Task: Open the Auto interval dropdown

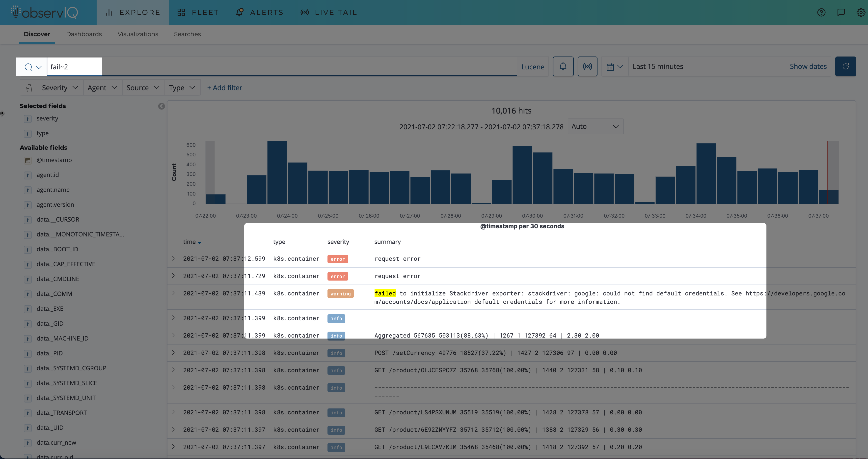Action: click(x=596, y=126)
